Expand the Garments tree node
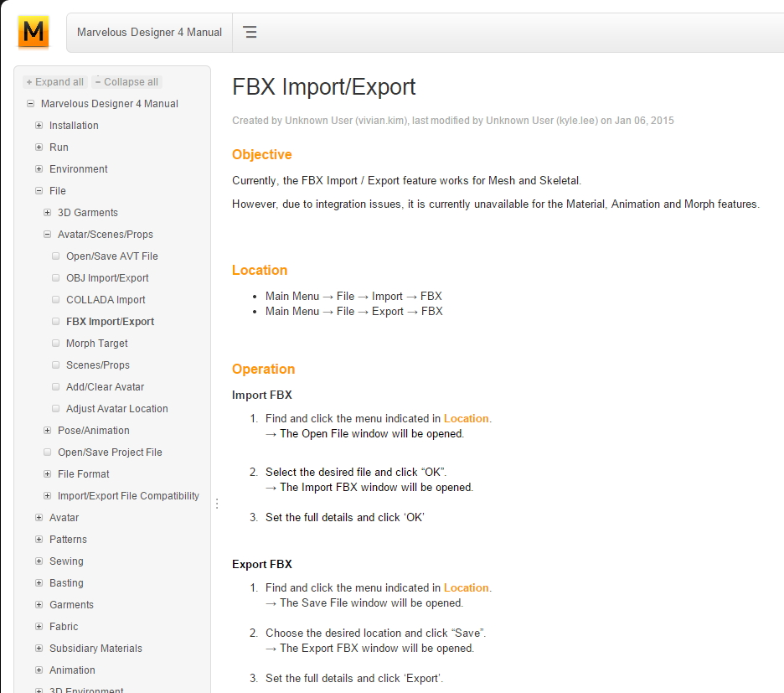The image size is (784, 693). click(39, 604)
